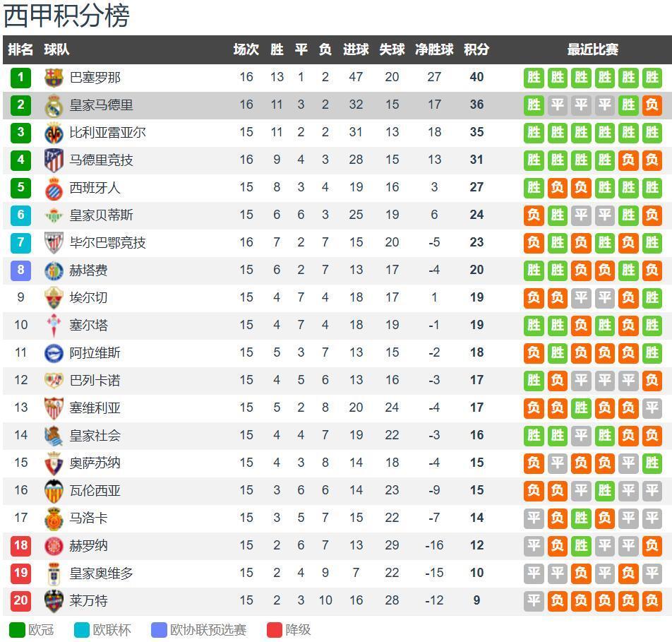The height and width of the screenshot is (642, 672).
Task: Click rank badge number 20
Action: pos(20,601)
